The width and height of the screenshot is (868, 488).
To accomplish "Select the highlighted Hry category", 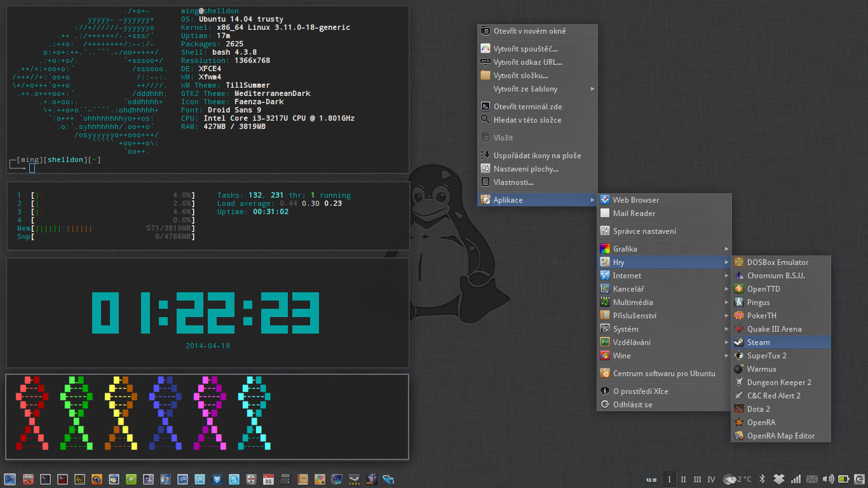I will pos(665,262).
